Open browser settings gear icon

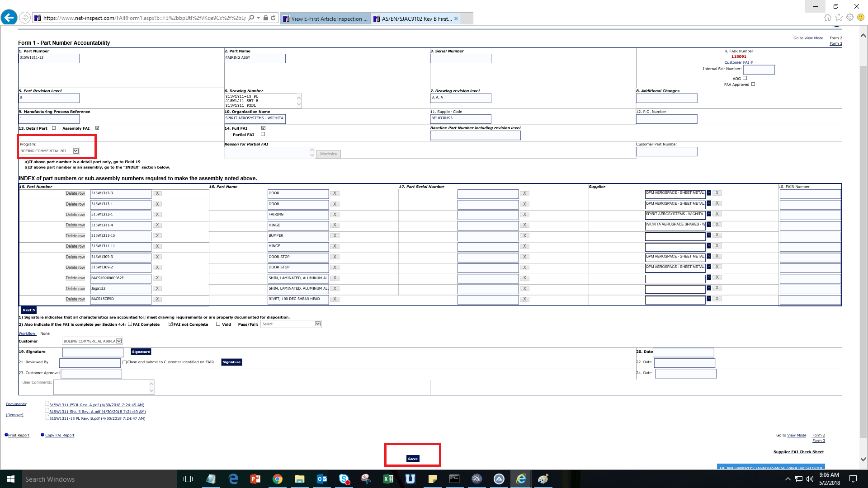coord(850,18)
